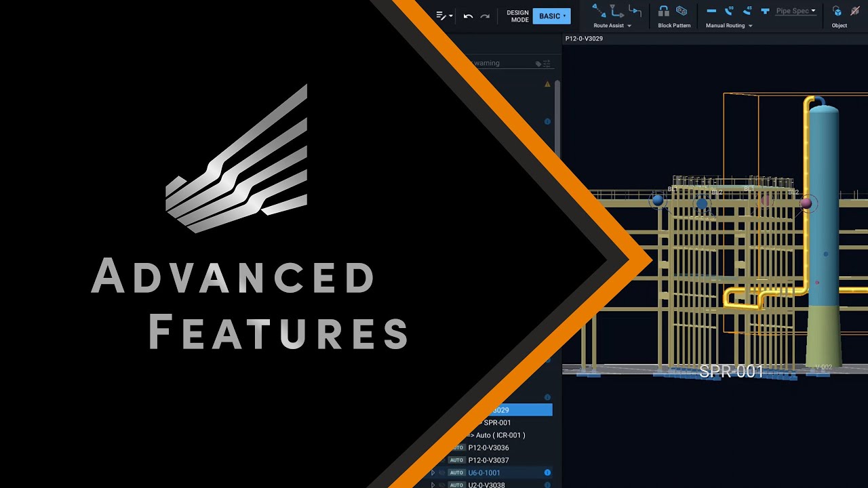Click the V-002 label at tower base

point(823,367)
